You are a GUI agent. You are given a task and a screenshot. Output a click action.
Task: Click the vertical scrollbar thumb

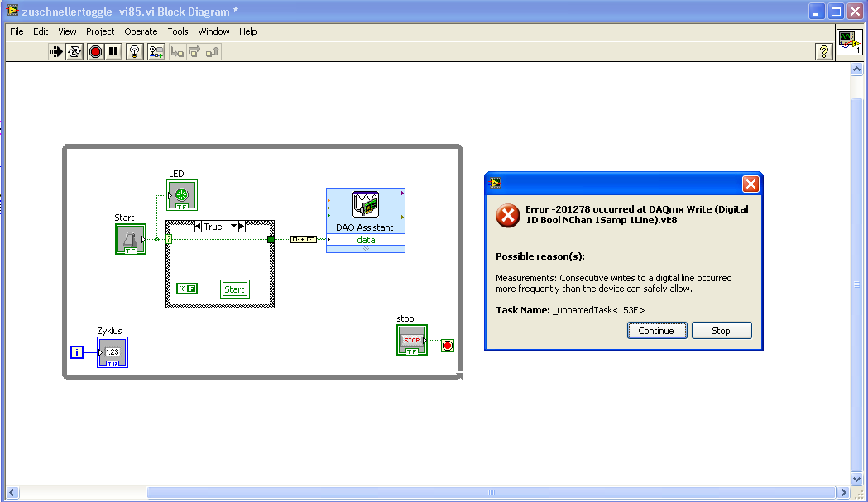[857, 284]
